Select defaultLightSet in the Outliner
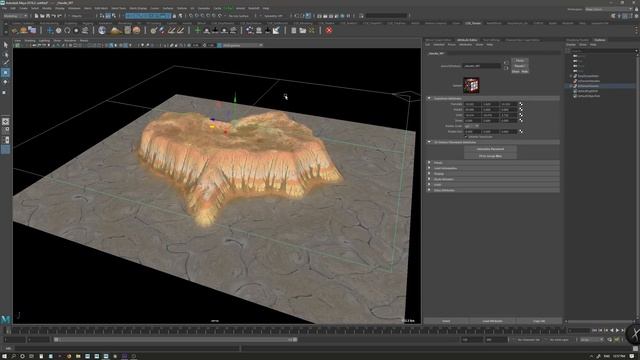This screenshot has height=360, width=640. 588,91
